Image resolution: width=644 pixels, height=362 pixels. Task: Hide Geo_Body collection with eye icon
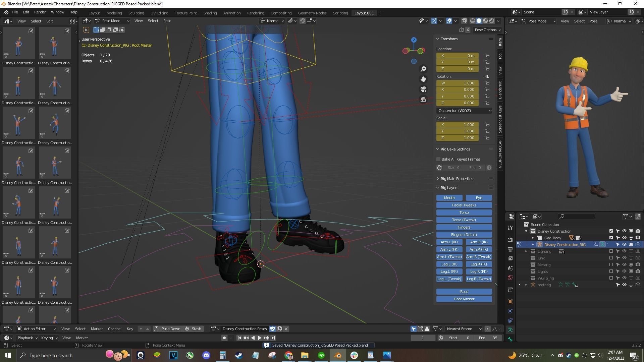tap(624, 238)
